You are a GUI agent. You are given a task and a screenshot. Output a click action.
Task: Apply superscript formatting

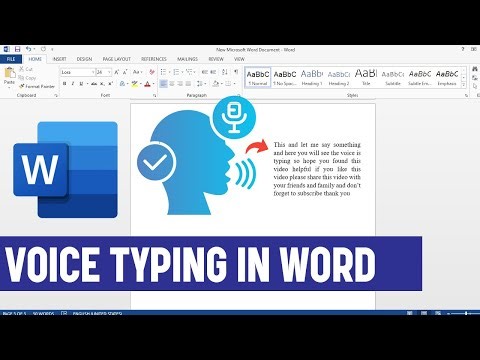(x=111, y=84)
